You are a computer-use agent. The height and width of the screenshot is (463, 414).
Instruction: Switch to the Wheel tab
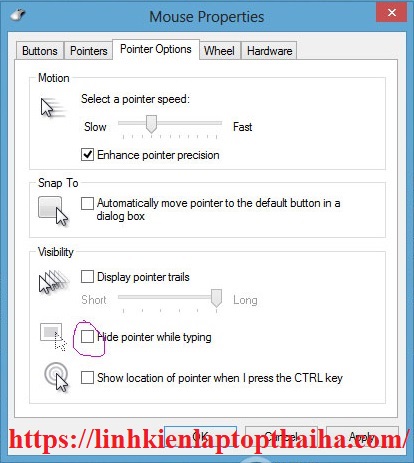219,51
